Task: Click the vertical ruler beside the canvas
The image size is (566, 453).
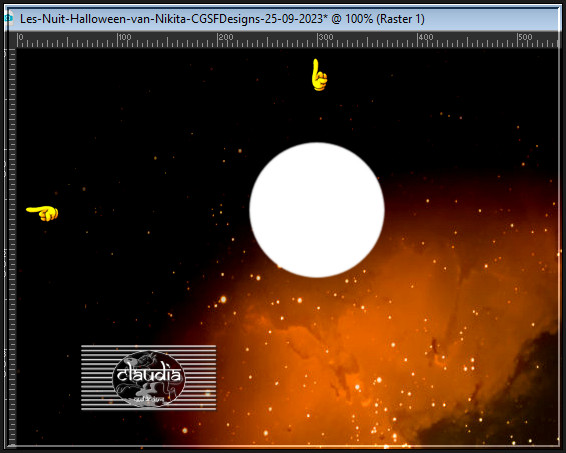Action: (11, 247)
